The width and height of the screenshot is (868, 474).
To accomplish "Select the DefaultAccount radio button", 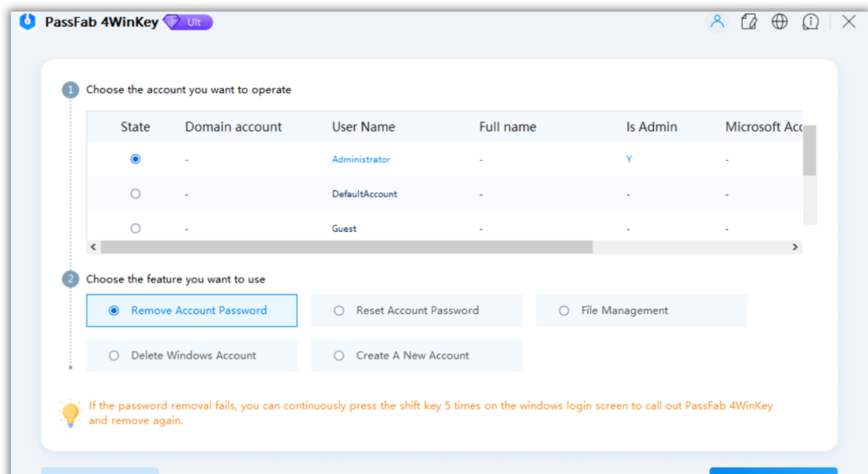I will (x=136, y=194).
